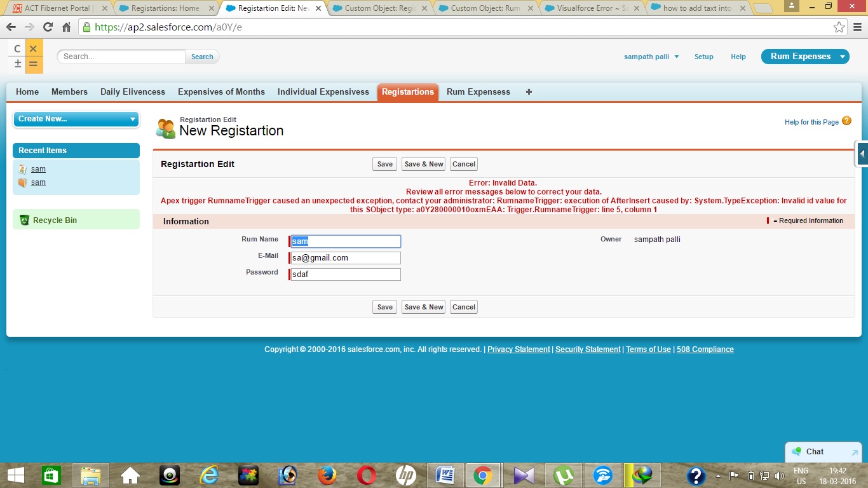Open the Rum Expenses app menu
868x488 pixels.
click(x=805, y=57)
